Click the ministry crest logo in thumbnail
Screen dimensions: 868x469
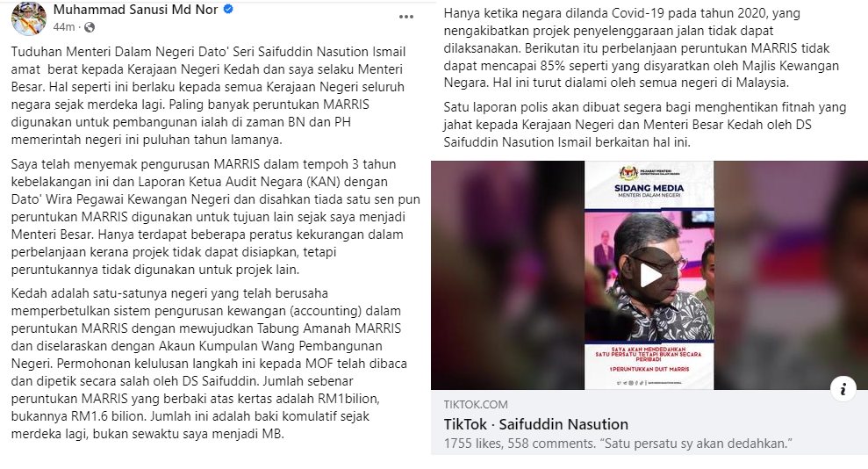(628, 174)
